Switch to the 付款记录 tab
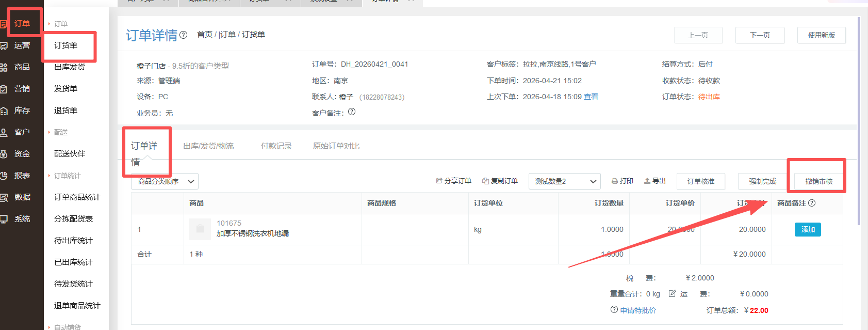Viewport: 868px width, 330px height. [276, 146]
